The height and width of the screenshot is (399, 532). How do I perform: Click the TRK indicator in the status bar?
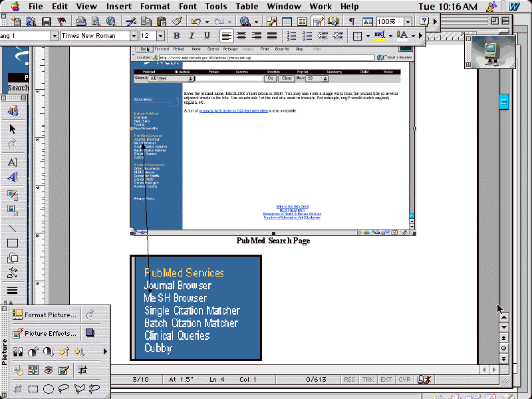(368, 380)
